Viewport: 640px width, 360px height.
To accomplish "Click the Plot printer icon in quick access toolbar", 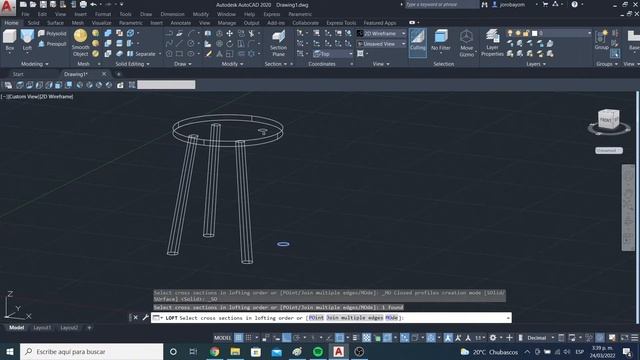I will [x=83, y=4].
